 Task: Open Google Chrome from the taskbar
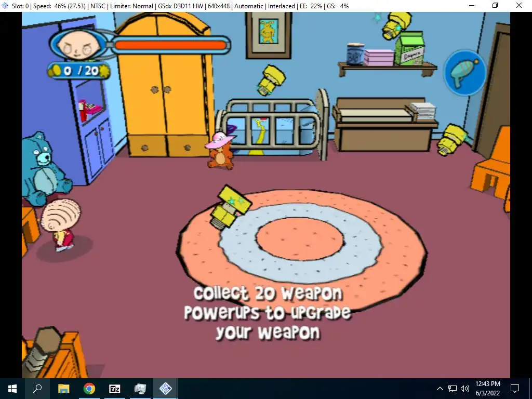pos(89,389)
